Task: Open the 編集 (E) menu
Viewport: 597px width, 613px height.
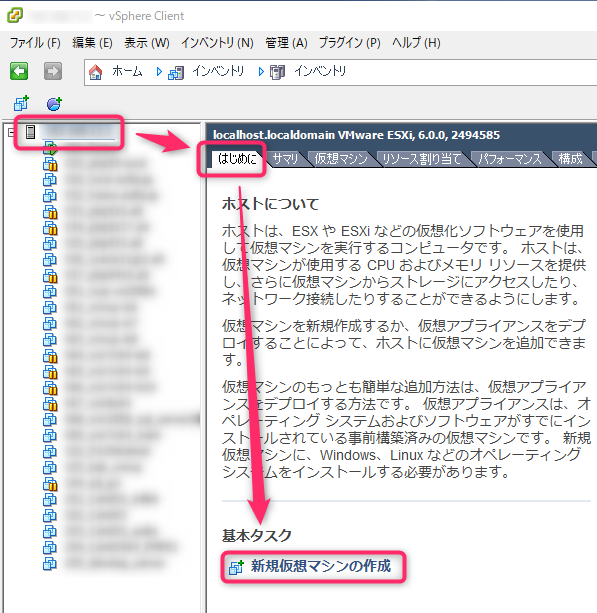Action: click(x=92, y=43)
